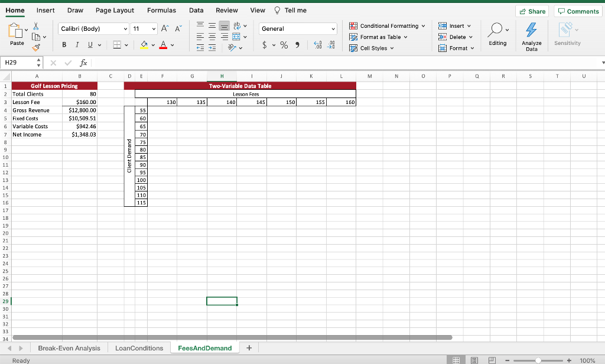This screenshot has width=605, height=364.
Task: Adjust the zoom slider handle
Action: tap(538, 360)
